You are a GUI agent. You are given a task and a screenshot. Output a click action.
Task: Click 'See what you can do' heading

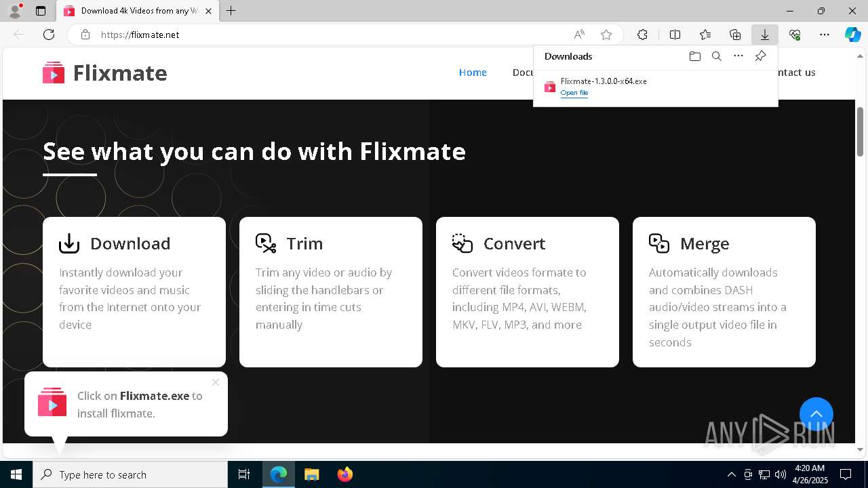click(254, 151)
